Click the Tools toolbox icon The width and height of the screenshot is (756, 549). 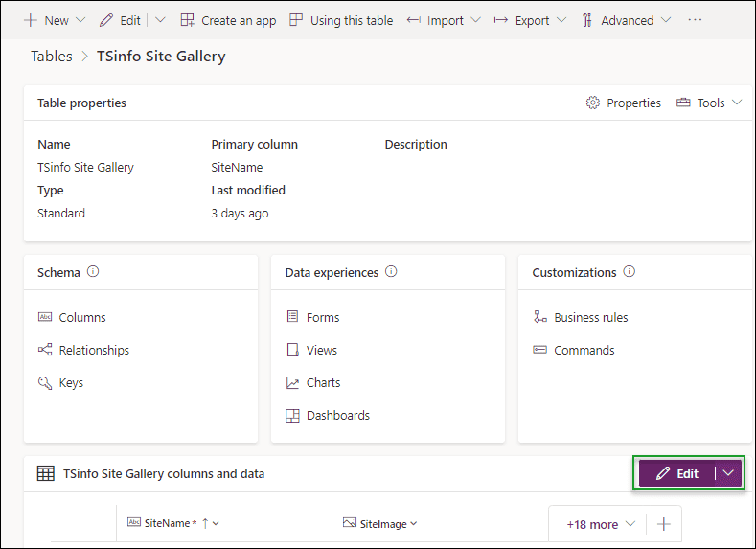(x=683, y=103)
